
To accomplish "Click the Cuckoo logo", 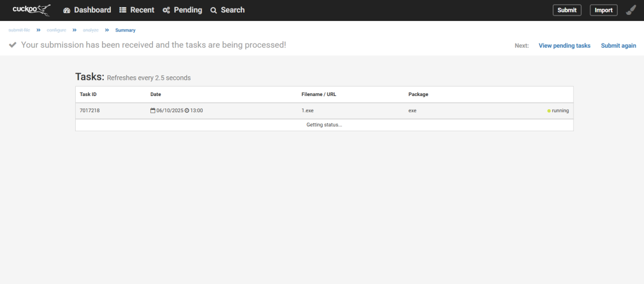I will [x=31, y=10].
